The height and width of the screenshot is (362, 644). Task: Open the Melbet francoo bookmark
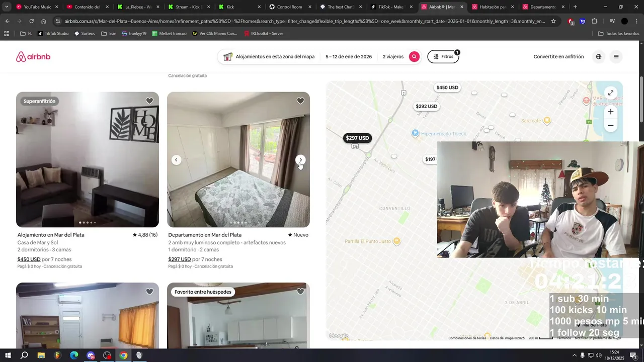pos(169,34)
